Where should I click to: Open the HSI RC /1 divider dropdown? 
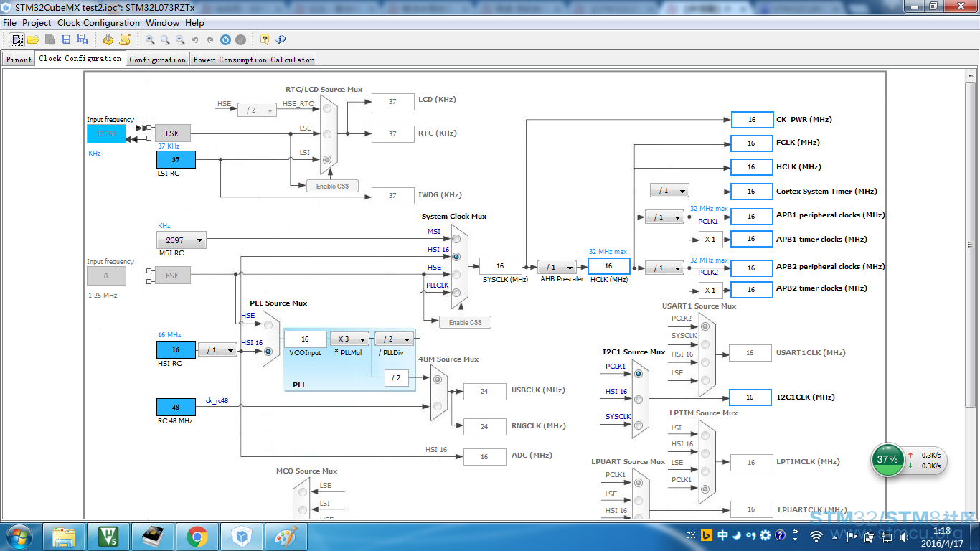pos(217,349)
